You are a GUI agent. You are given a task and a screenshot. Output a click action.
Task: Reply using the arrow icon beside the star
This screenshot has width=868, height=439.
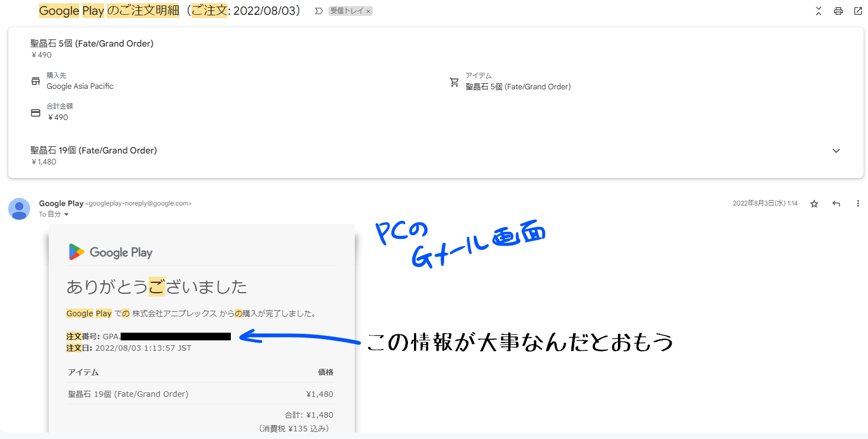836,204
